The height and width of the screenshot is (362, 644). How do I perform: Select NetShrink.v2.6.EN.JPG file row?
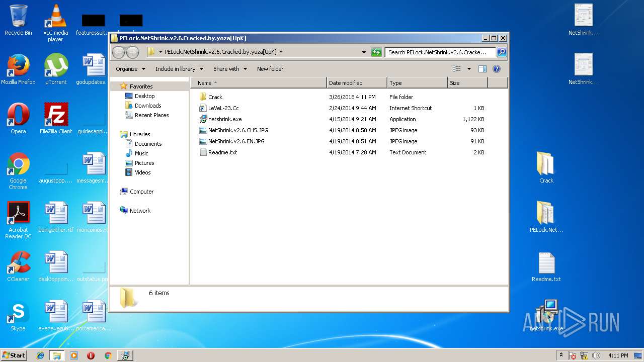click(342, 141)
